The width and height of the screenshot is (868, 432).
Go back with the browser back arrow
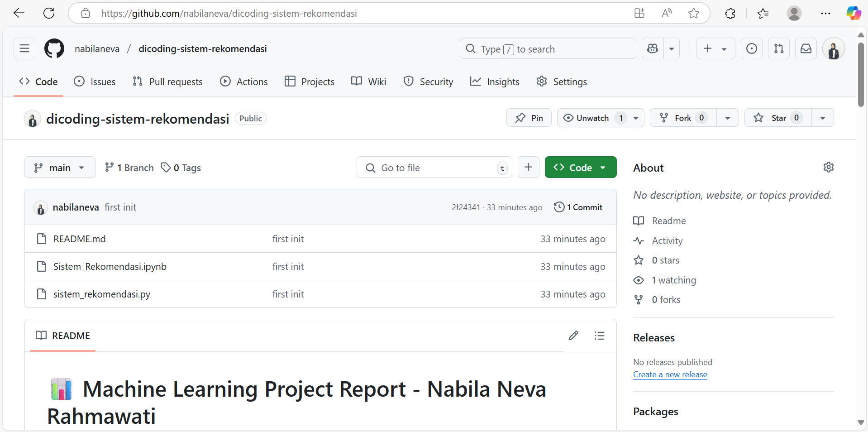[x=19, y=13]
